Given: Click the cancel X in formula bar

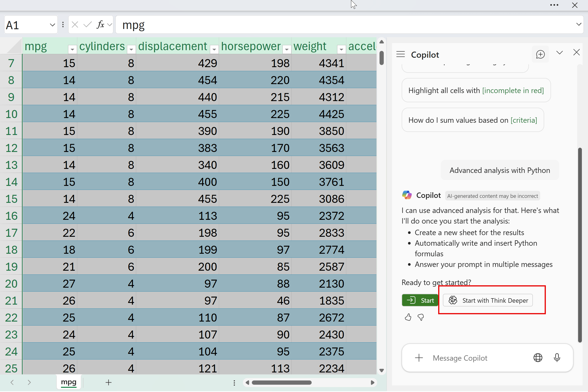Looking at the screenshot, I should click(x=75, y=25).
